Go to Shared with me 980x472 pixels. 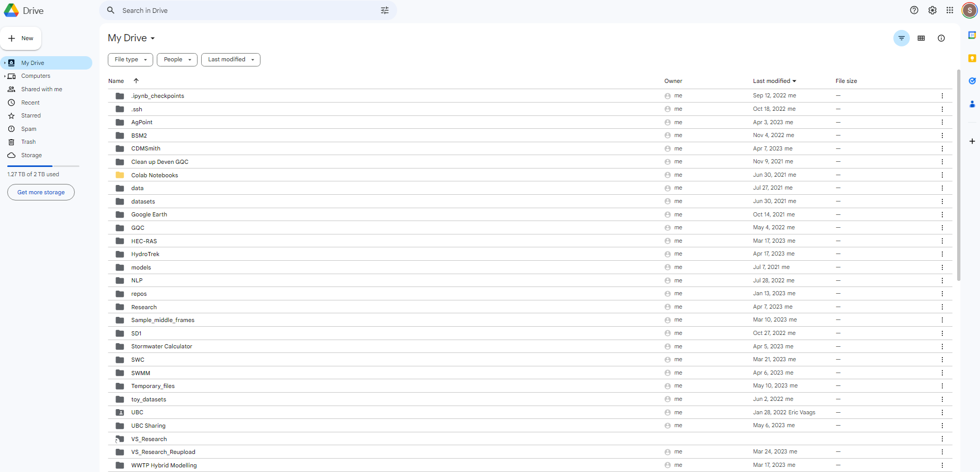41,89
